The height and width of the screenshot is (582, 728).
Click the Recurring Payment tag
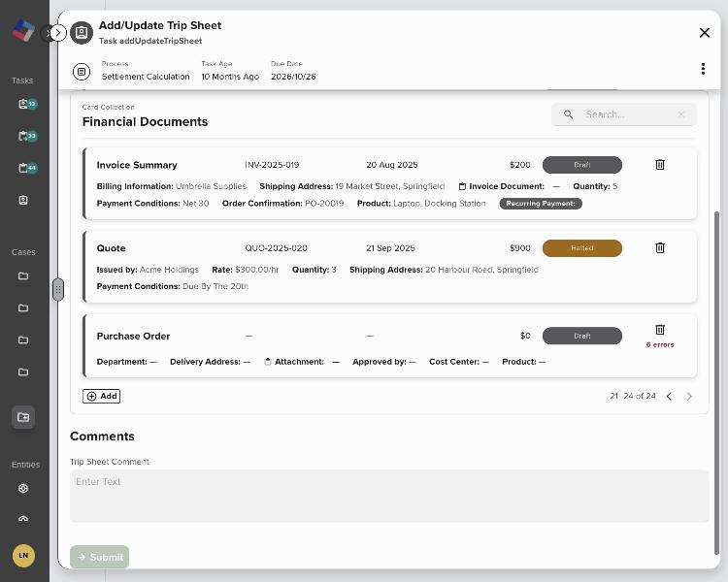coord(541,204)
